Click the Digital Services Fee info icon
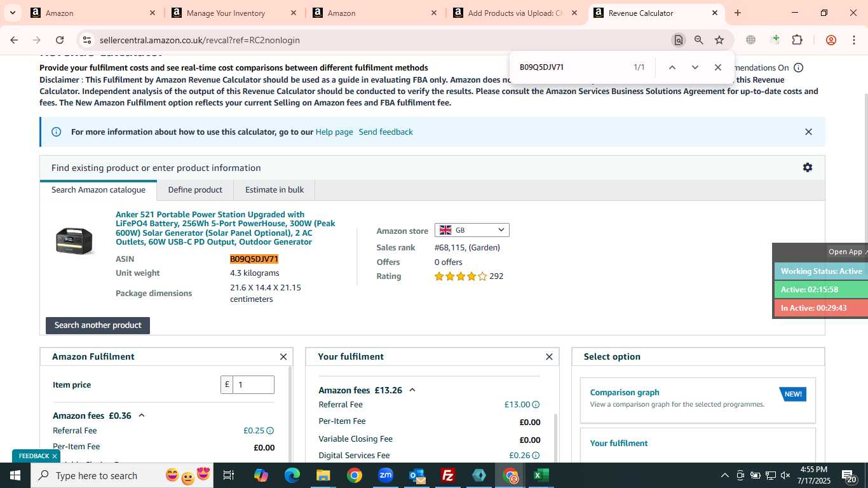Viewport: 868px width, 488px height. click(536, 456)
